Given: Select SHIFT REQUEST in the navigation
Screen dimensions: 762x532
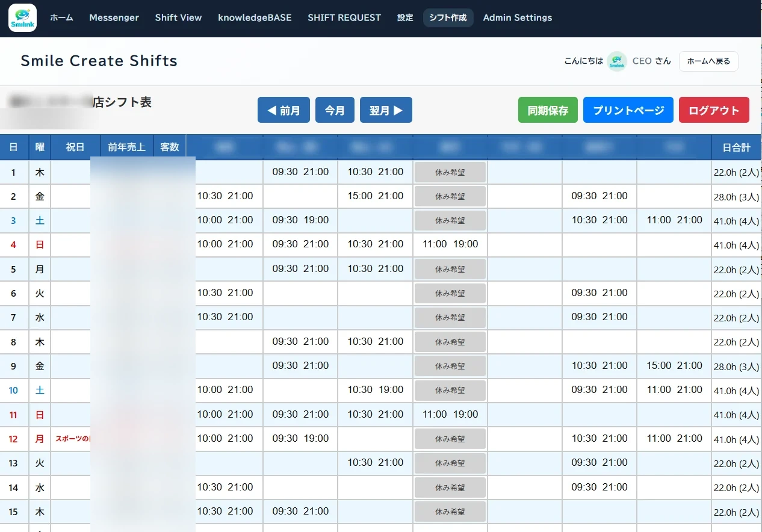Looking at the screenshot, I should click(x=344, y=18).
